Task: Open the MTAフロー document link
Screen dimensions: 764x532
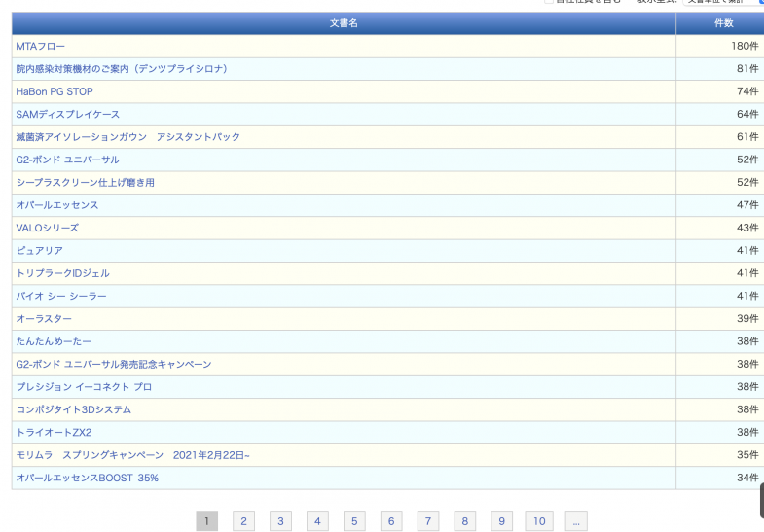Action: tap(41, 47)
